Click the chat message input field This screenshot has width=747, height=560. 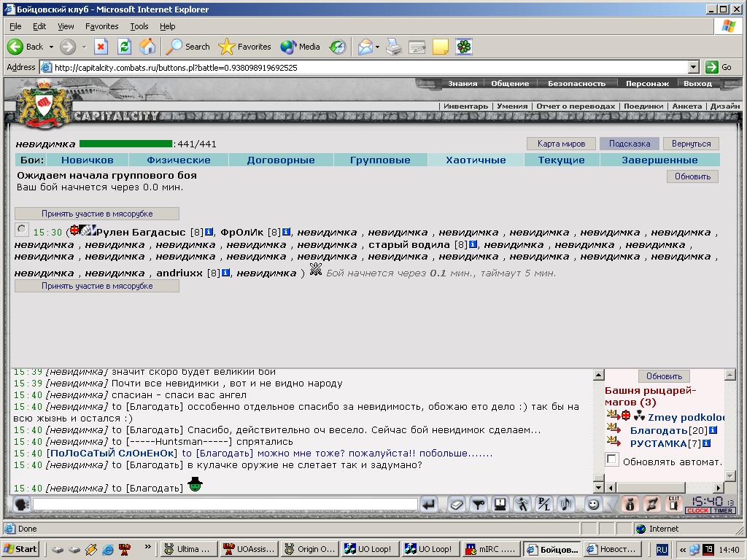coord(225,504)
